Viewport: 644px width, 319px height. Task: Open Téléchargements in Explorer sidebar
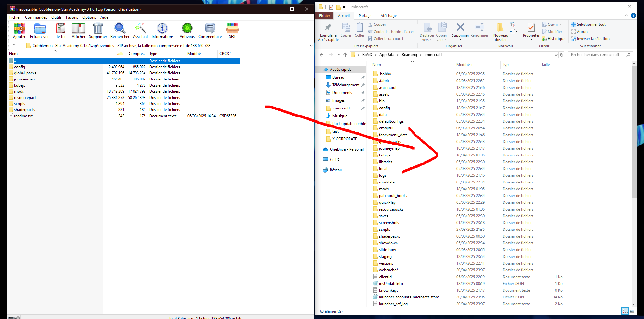click(346, 85)
